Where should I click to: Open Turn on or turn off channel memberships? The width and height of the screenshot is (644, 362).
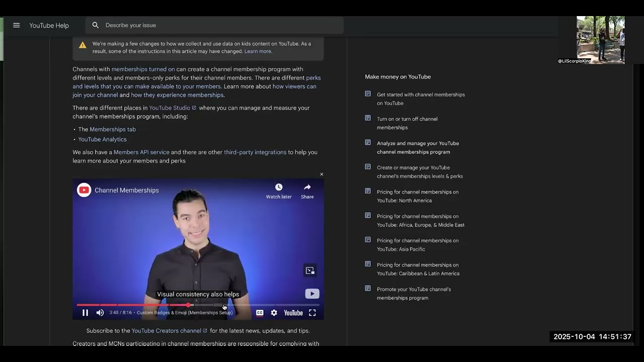coord(407,123)
